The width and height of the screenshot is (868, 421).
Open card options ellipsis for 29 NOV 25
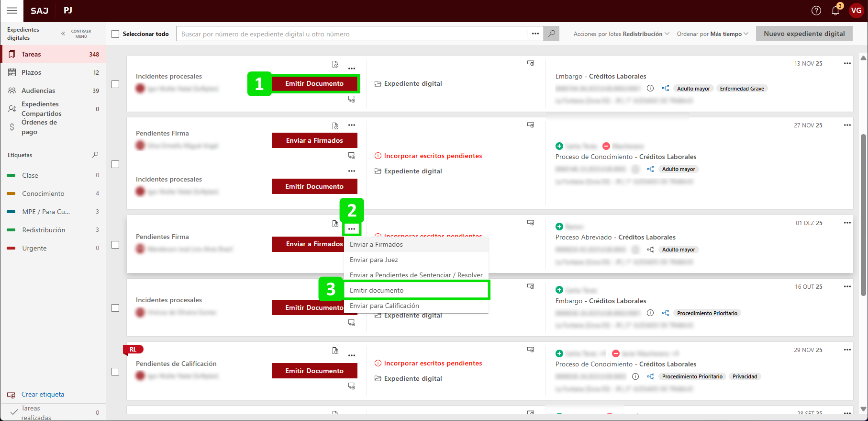[x=847, y=350]
